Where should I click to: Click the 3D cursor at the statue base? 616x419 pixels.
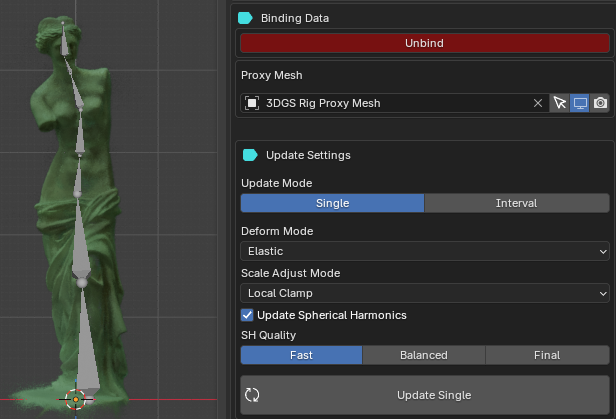pos(75,399)
